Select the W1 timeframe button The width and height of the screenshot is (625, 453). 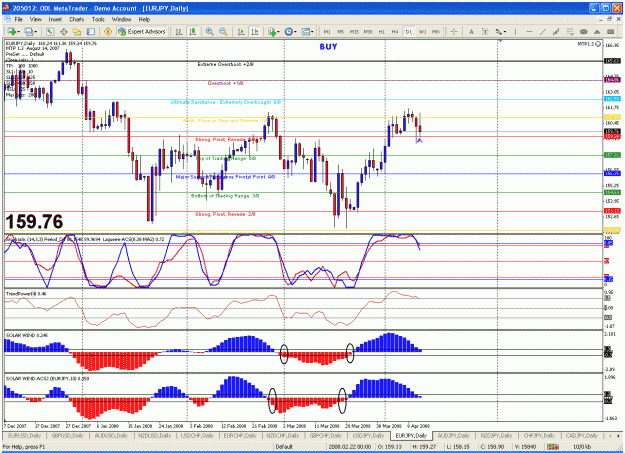point(423,32)
